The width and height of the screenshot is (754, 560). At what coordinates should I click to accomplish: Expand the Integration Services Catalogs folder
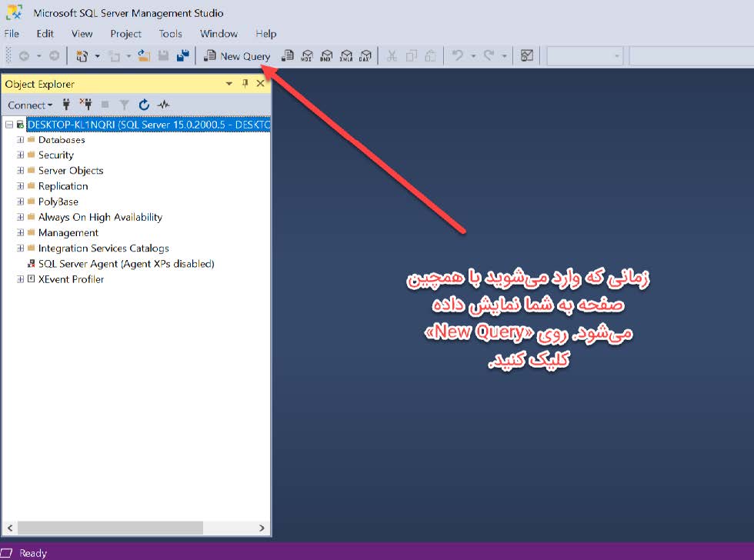tap(20, 248)
